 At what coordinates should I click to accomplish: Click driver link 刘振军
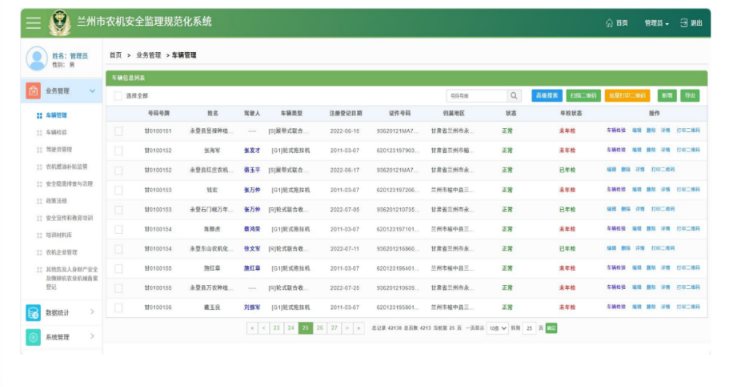252,307
